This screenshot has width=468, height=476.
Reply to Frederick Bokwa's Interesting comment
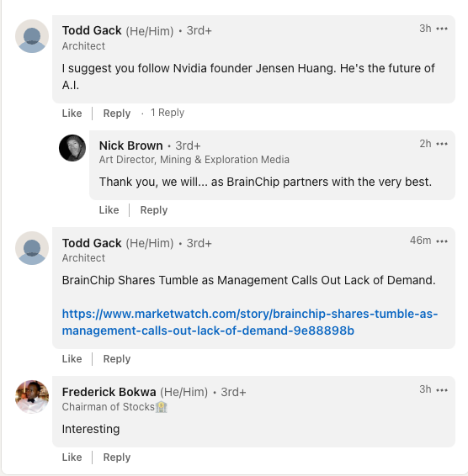point(117,457)
